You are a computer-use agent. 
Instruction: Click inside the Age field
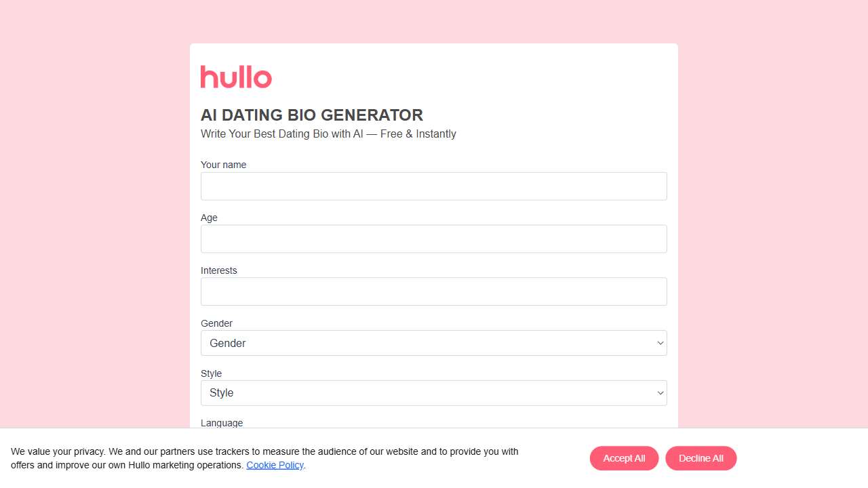(434, 239)
